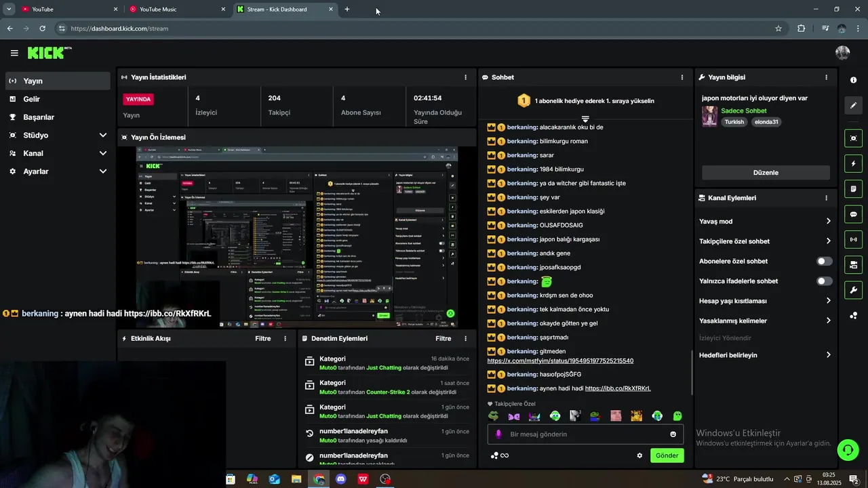Click the info icon in right rail

pyautogui.click(x=853, y=80)
